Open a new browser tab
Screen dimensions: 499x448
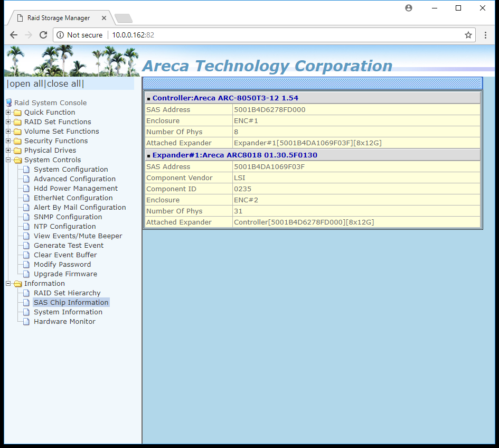click(124, 18)
